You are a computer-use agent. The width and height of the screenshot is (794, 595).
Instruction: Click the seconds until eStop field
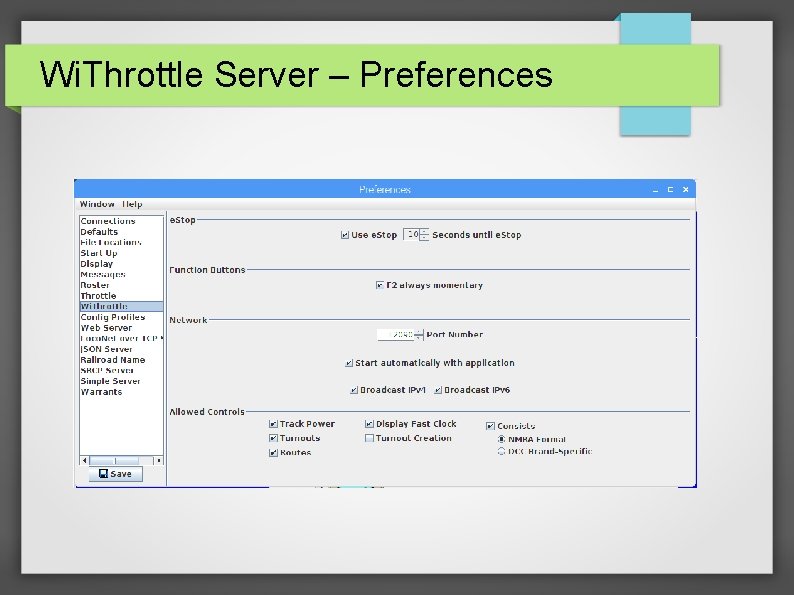[x=411, y=234]
